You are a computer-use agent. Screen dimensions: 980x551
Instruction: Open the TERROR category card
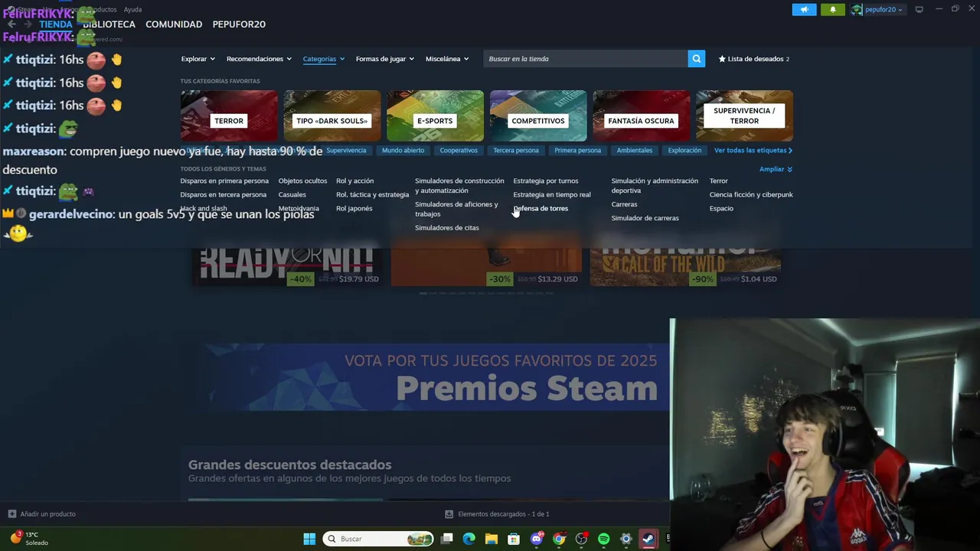click(229, 116)
